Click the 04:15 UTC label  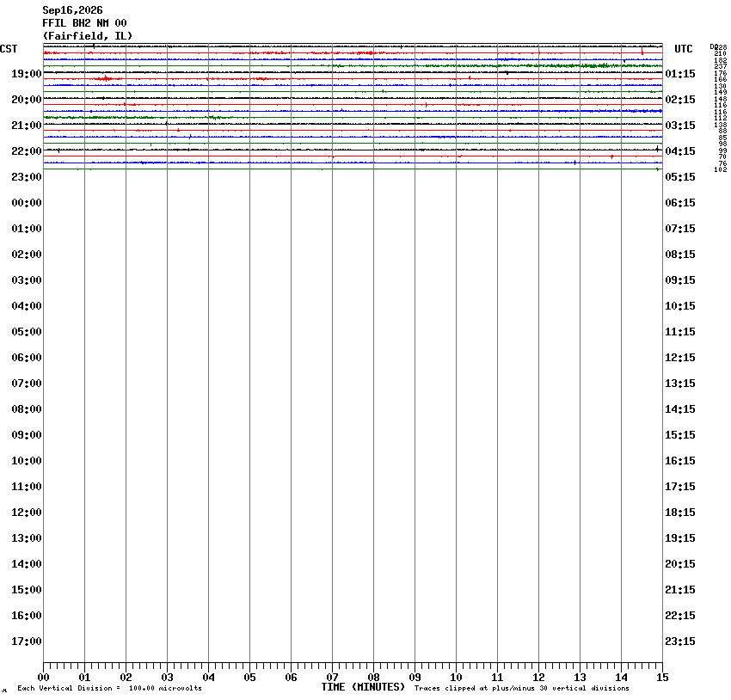(680, 151)
